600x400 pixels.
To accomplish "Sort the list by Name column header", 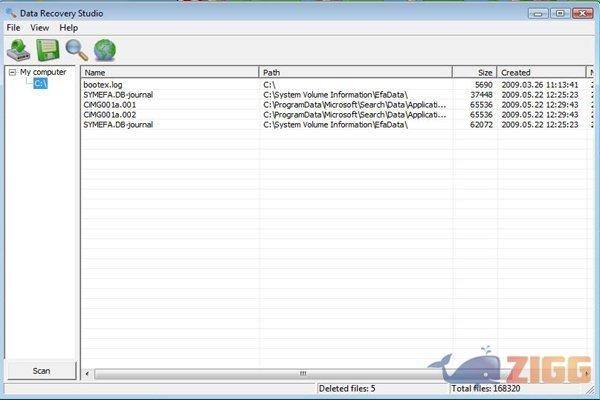I will (169, 72).
